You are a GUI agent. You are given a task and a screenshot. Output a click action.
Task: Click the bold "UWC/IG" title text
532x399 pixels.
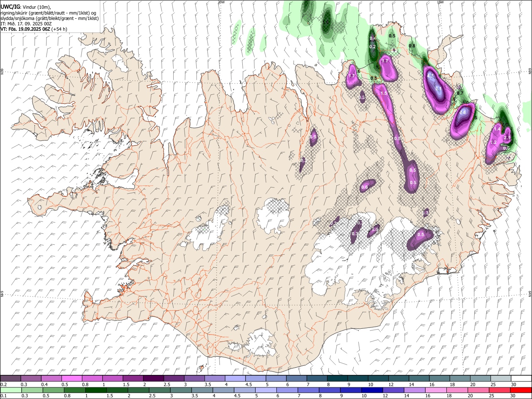[10, 7]
